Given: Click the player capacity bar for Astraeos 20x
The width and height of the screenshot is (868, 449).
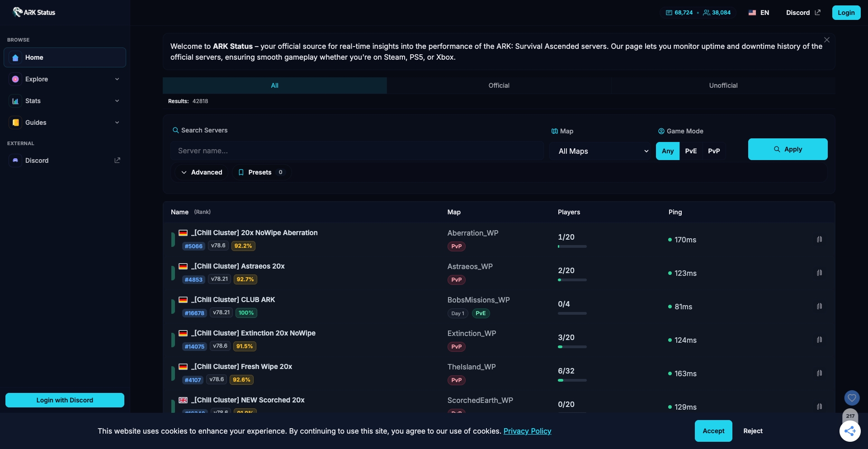Looking at the screenshot, I should pyautogui.click(x=571, y=280).
